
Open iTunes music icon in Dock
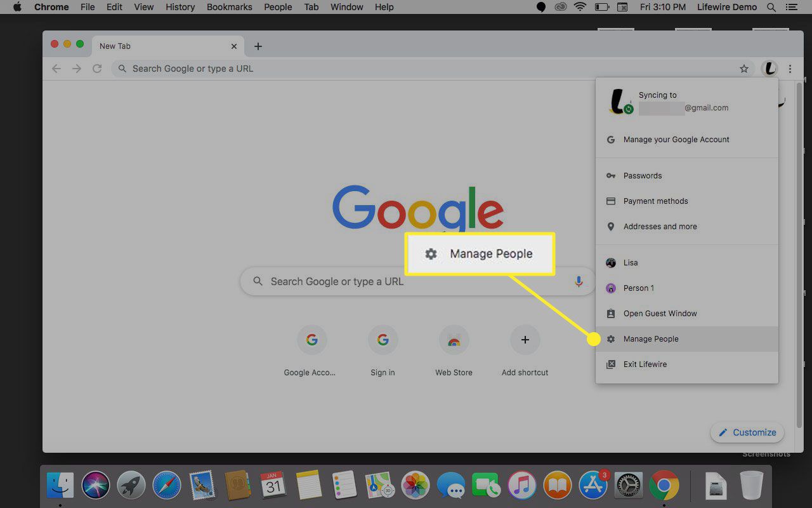pos(522,486)
